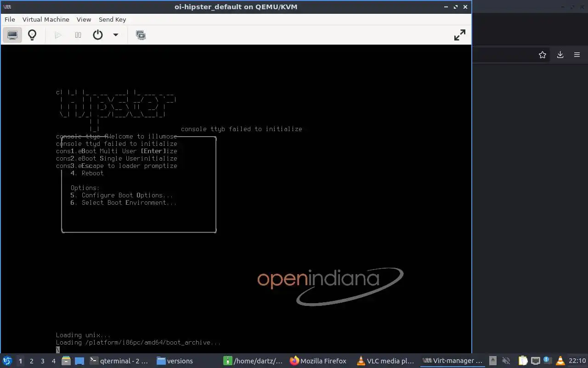Viewport: 588px width, 368px height.
Task: Click the 22:10 clock in panel
Action: pos(577,361)
